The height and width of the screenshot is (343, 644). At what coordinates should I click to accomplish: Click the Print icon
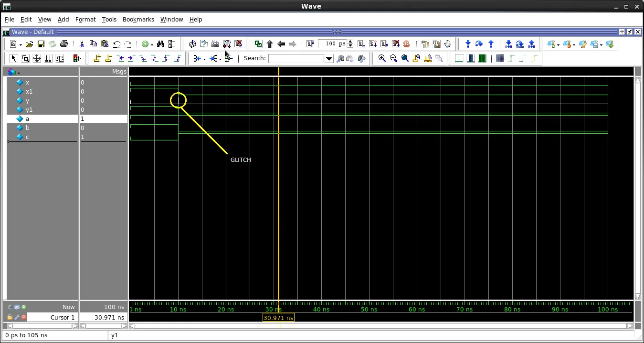pyautogui.click(x=64, y=44)
